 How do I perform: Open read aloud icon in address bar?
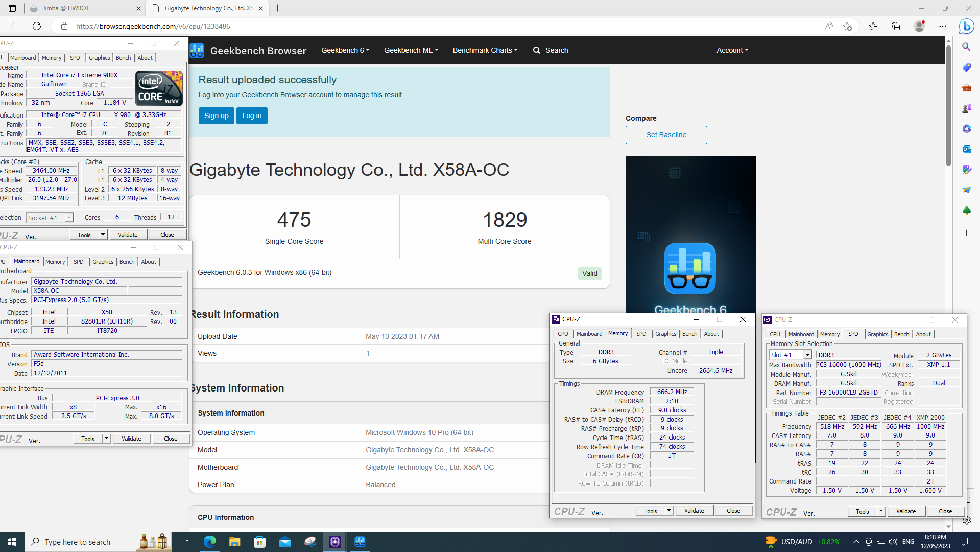(x=828, y=26)
